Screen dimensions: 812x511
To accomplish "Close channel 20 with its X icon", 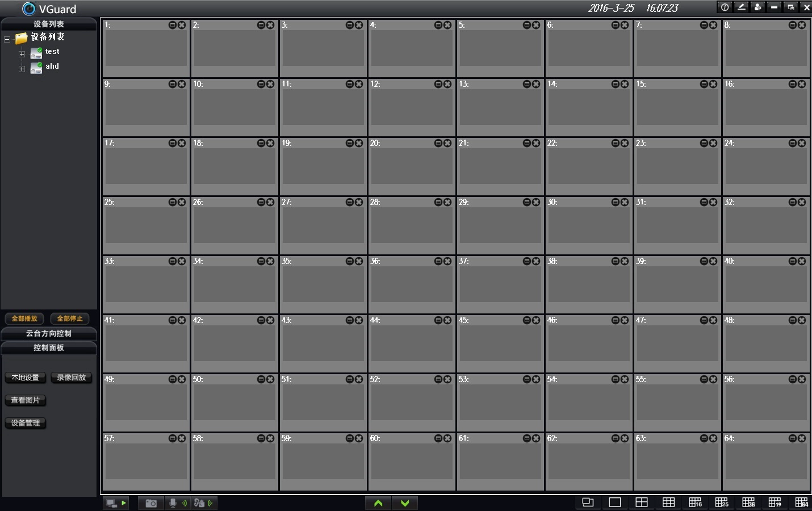I will [447, 143].
